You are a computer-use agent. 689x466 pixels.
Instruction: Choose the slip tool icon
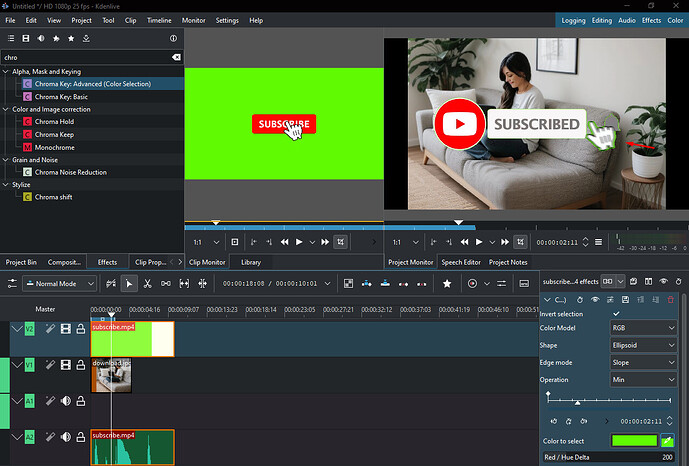point(184,284)
